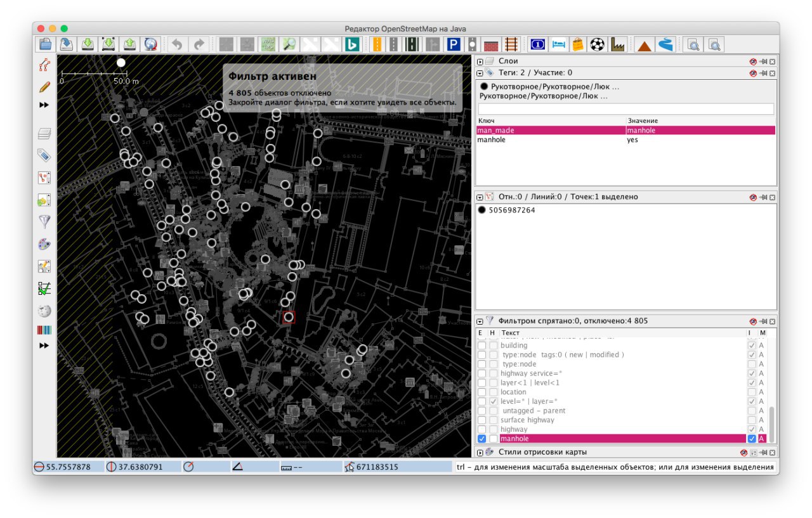Click the Save file toolbar icon
The height and width of the screenshot is (518, 812).
(x=67, y=44)
